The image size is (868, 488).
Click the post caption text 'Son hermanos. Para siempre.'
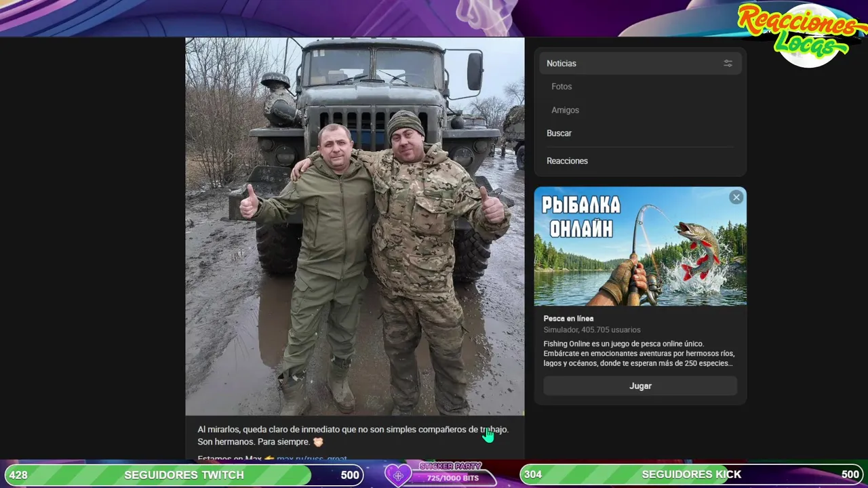pyautogui.click(x=254, y=442)
